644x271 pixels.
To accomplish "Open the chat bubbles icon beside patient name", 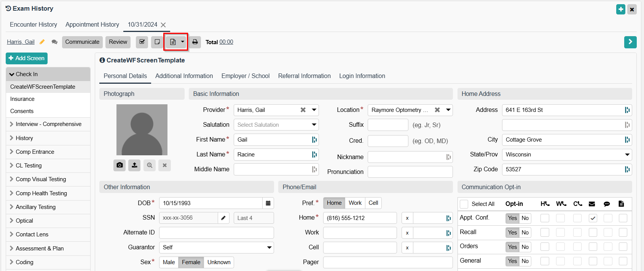I will pyautogui.click(x=54, y=42).
